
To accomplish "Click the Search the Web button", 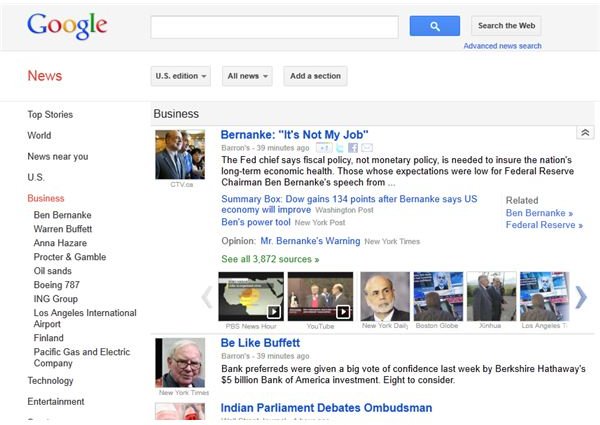I will tap(506, 26).
